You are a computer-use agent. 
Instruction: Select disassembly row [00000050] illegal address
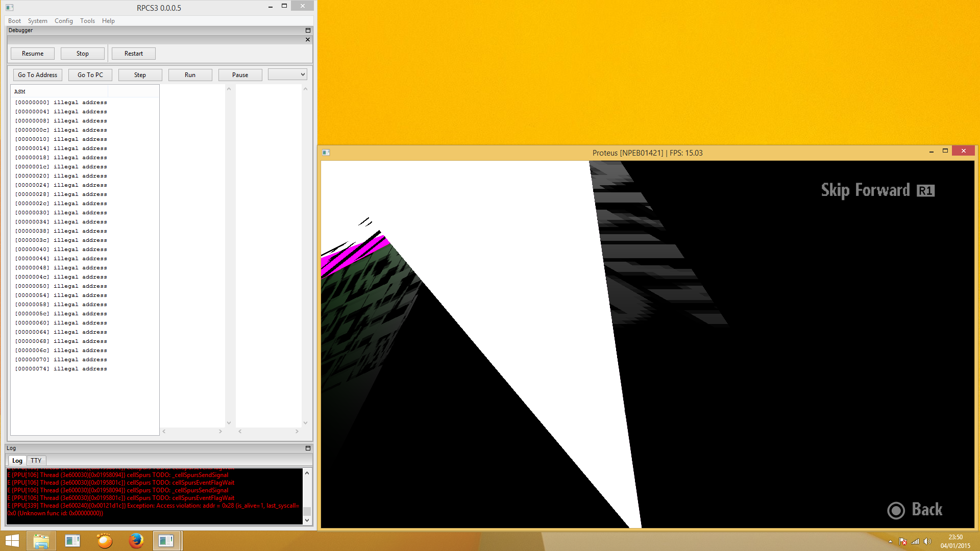pos(61,286)
